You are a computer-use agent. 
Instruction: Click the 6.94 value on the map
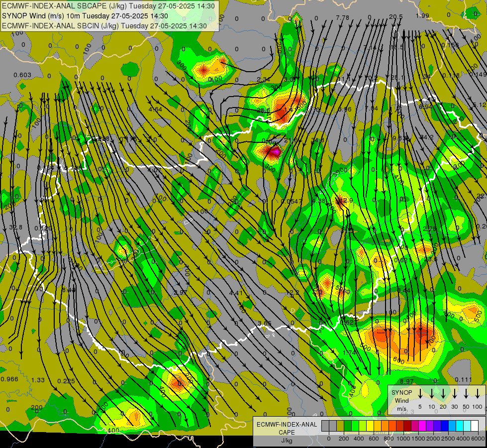click(x=425, y=107)
